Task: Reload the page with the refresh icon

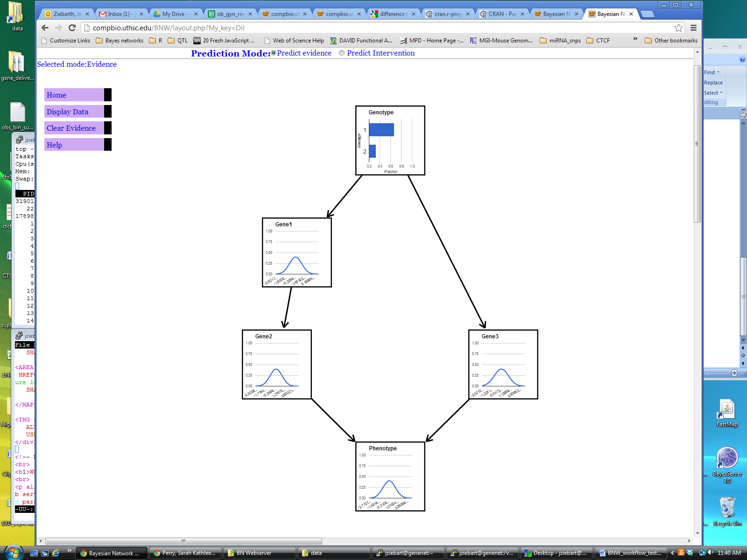Action: [x=72, y=28]
